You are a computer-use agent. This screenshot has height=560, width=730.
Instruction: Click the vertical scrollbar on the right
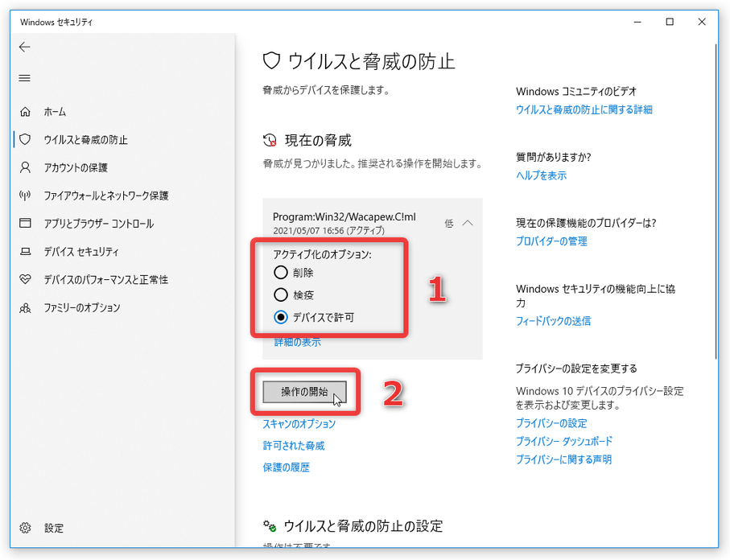[x=716, y=201]
